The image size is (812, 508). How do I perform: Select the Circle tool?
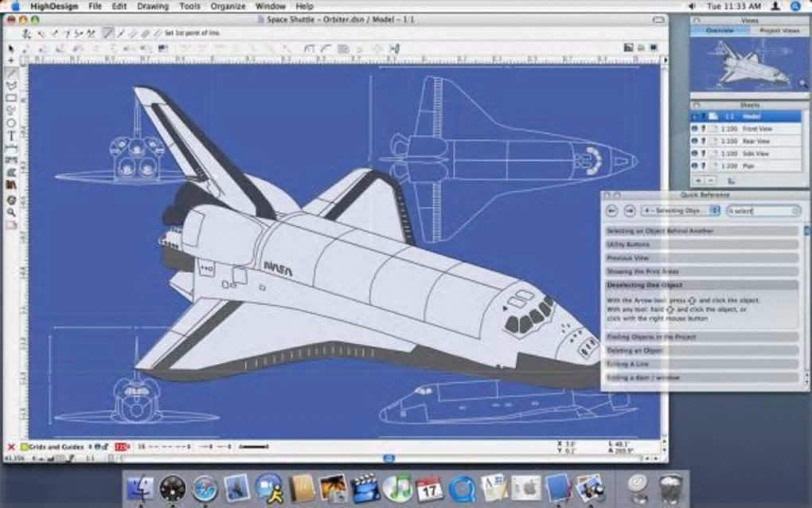point(11,123)
